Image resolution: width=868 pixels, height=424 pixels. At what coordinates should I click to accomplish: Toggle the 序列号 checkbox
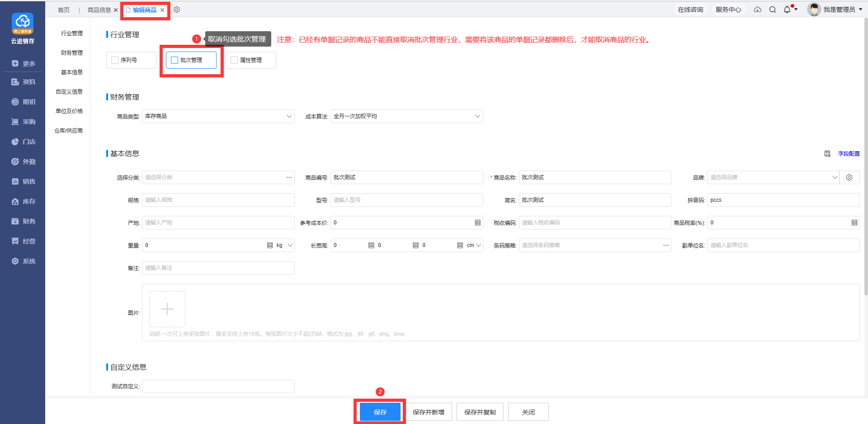(x=115, y=60)
